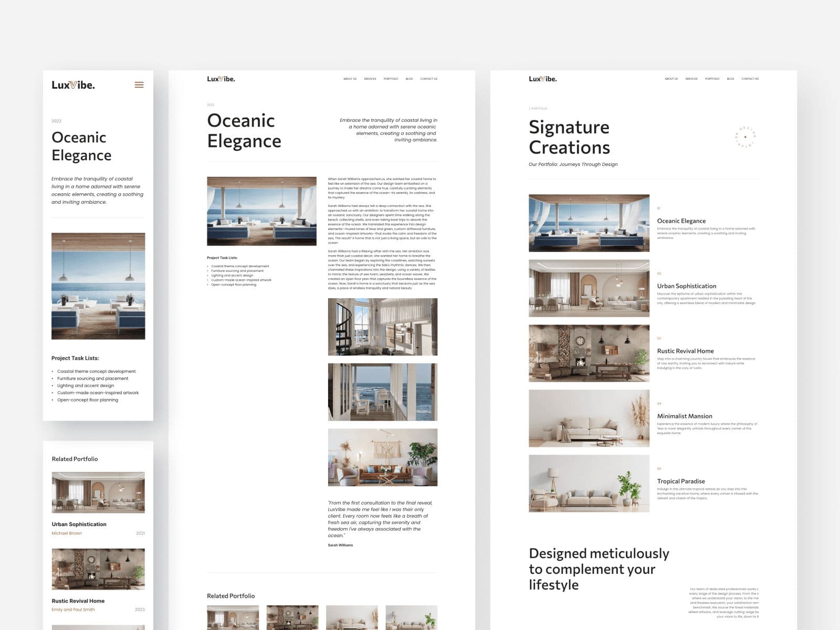Click the circular rotating-text badge beside Signature Creations
This screenshot has width=840, height=630.
pyautogui.click(x=745, y=137)
